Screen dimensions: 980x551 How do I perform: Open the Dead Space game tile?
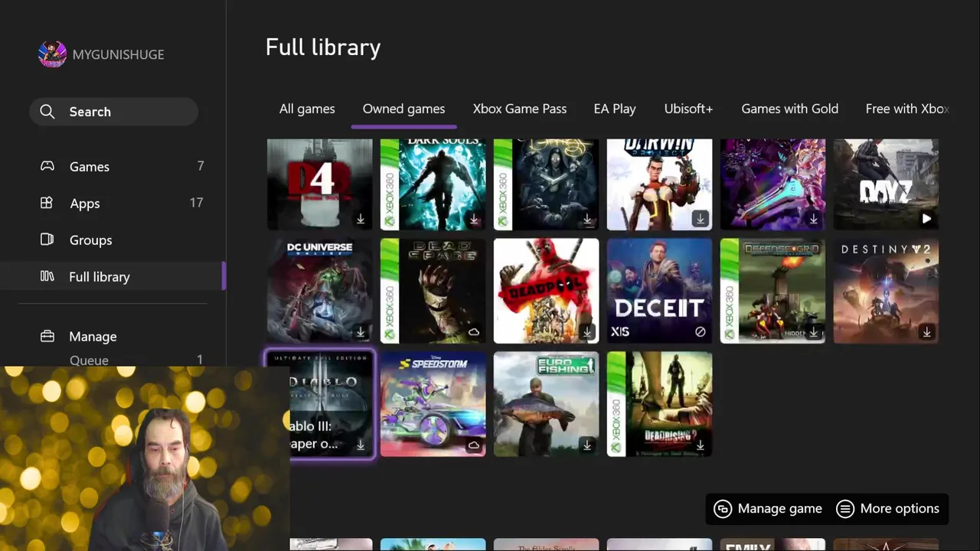(x=433, y=291)
